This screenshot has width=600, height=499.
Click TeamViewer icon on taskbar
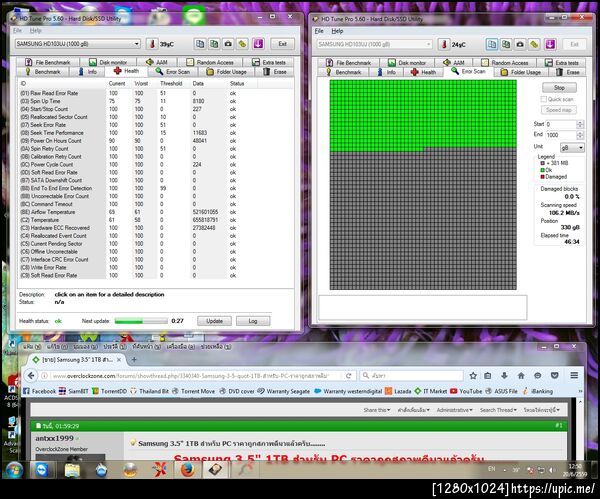point(42,470)
